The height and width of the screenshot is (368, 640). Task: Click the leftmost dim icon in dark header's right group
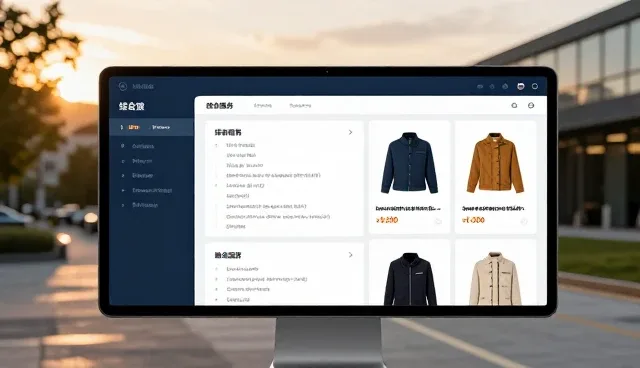pos(480,86)
